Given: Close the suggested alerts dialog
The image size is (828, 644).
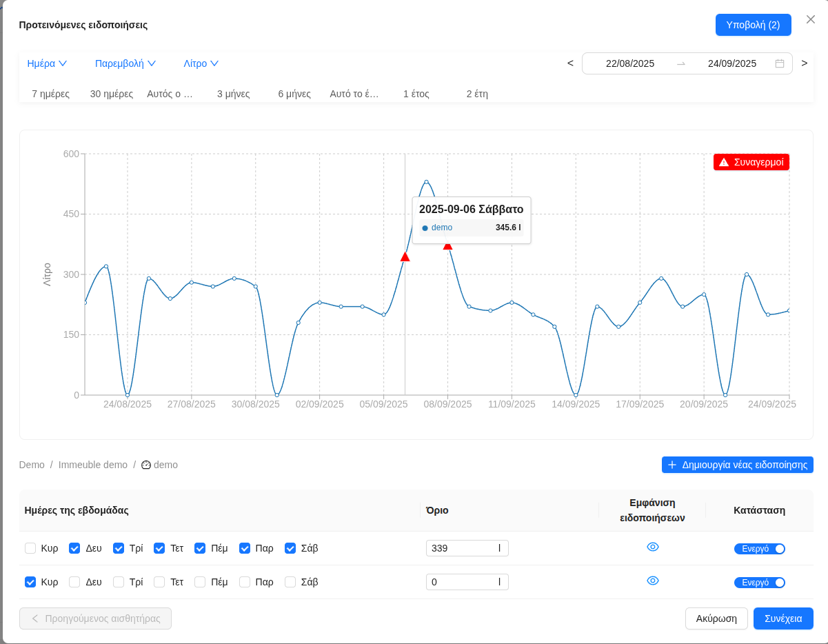Looking at the screenshot, I should tap(811, 19).
